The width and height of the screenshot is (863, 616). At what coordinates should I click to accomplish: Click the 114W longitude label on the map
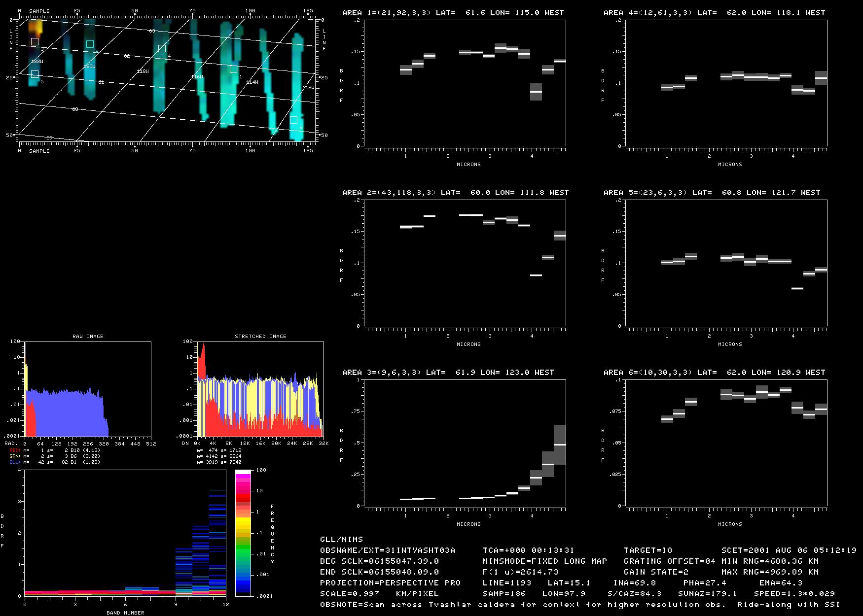click(252, 82)
